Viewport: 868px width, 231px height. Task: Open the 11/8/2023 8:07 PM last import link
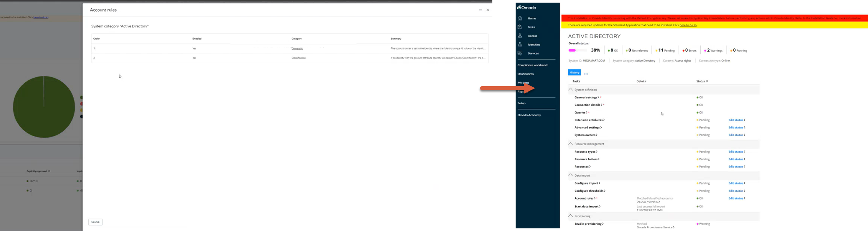pos(650,210)
